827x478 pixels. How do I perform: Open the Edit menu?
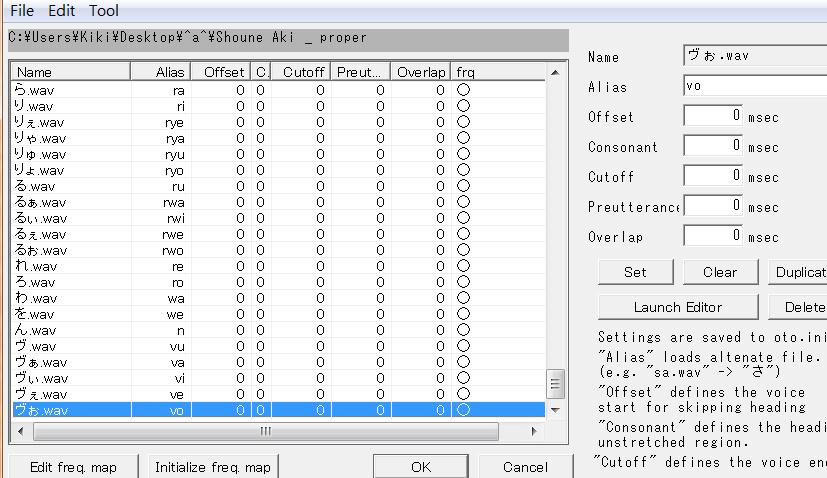click(61, 11)
